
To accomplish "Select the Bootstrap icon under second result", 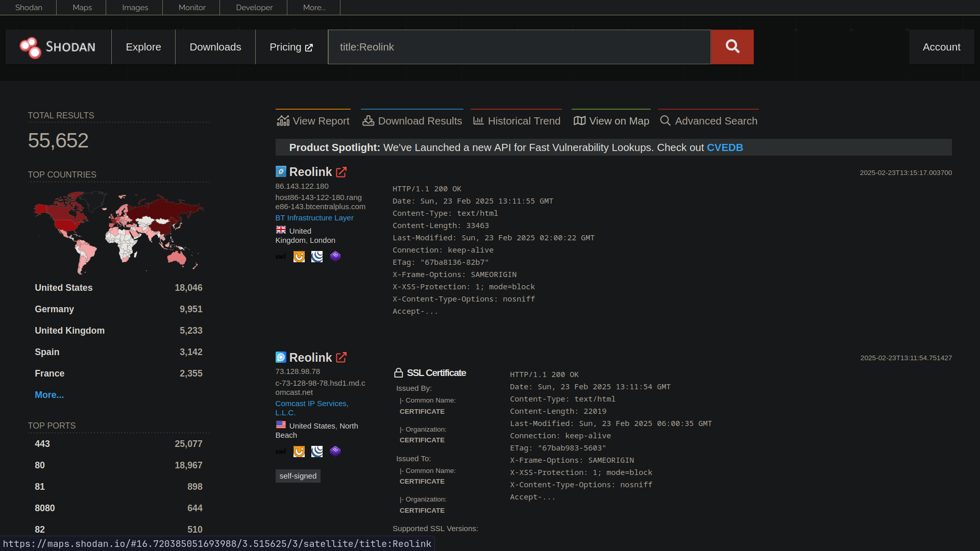I will tap(335, 451).
